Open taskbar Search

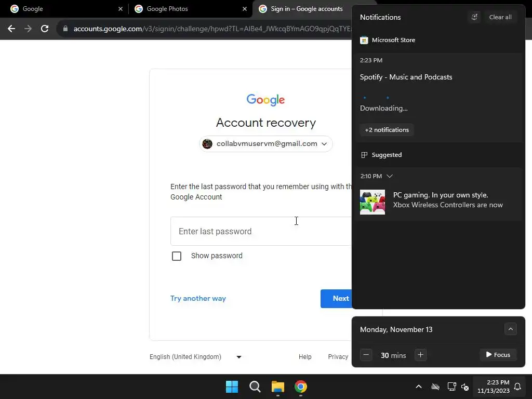(255, 387)
